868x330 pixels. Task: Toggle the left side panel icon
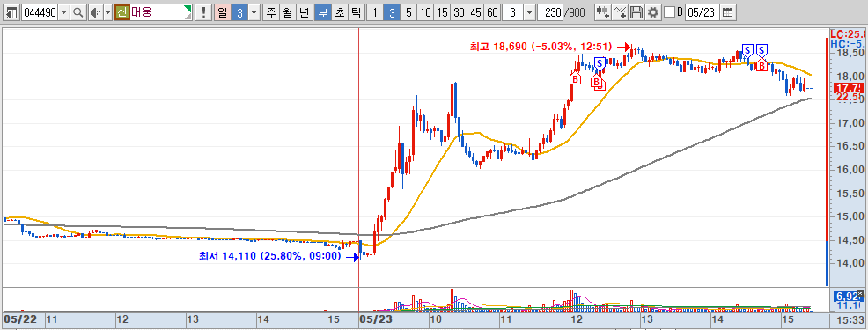pyautogui.click(x=12, y=12)
